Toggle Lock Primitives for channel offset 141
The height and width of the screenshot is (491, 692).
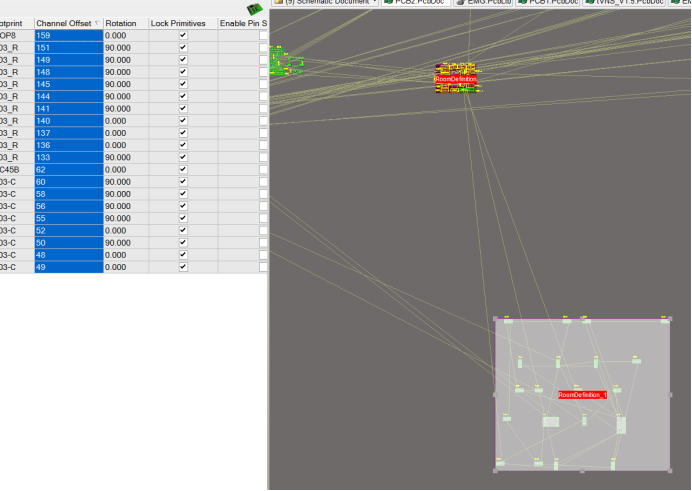[x=183, y=109]
